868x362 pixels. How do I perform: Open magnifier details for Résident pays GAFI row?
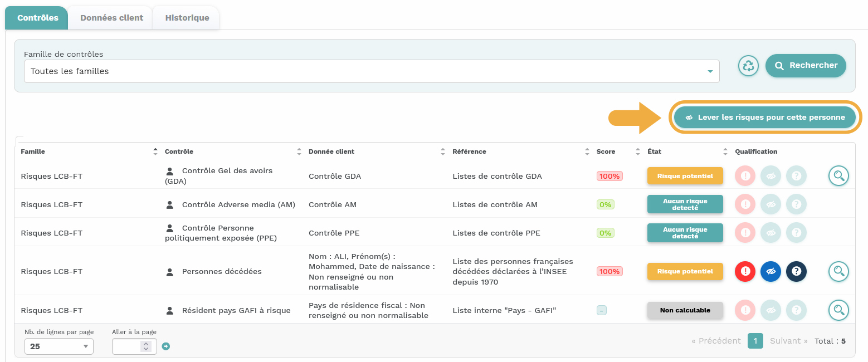pyautogui.click(x=838, y=310)
